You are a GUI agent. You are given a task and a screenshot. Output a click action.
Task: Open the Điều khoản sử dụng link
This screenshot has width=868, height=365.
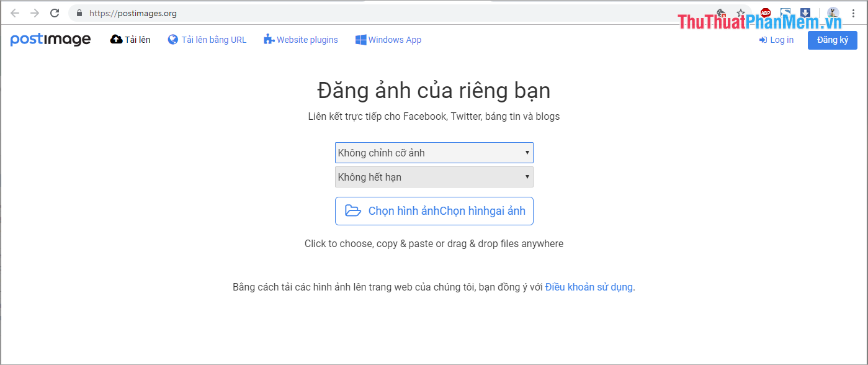(x=588, y=287)
